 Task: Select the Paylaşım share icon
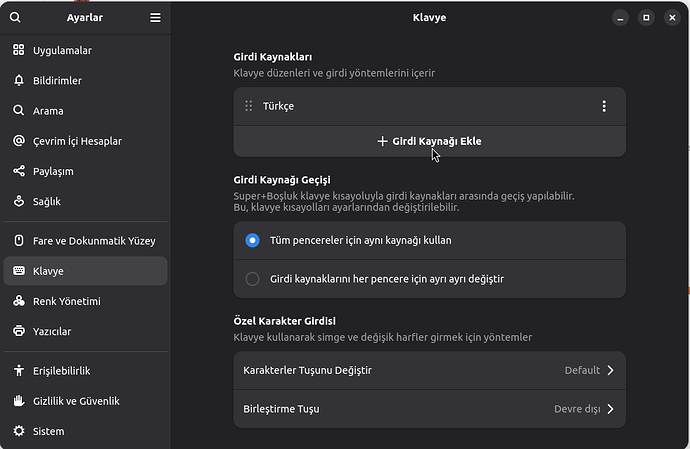point(19,171)
